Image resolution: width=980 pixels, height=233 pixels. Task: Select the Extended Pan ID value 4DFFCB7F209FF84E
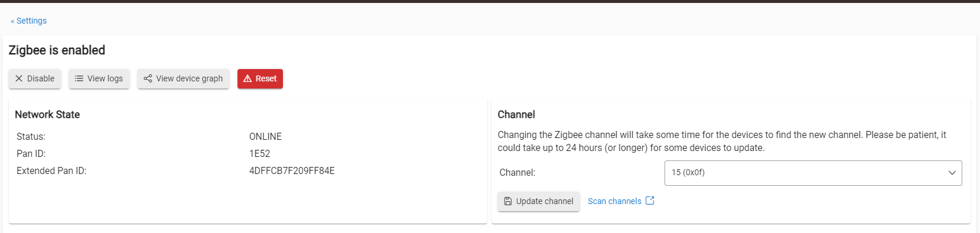click(292, 171)
